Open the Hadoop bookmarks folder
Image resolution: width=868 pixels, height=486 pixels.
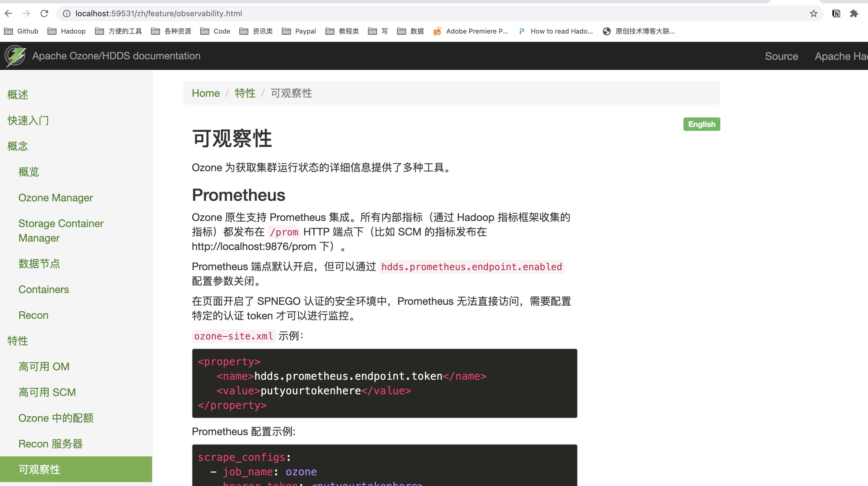point(67,31)
